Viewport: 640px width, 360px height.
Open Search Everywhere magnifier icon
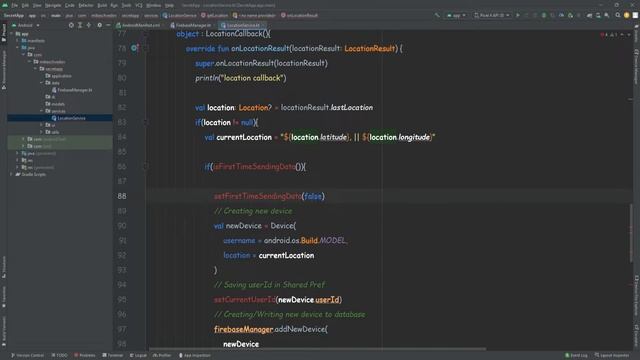pyautogui.click(x=618, y=16)
